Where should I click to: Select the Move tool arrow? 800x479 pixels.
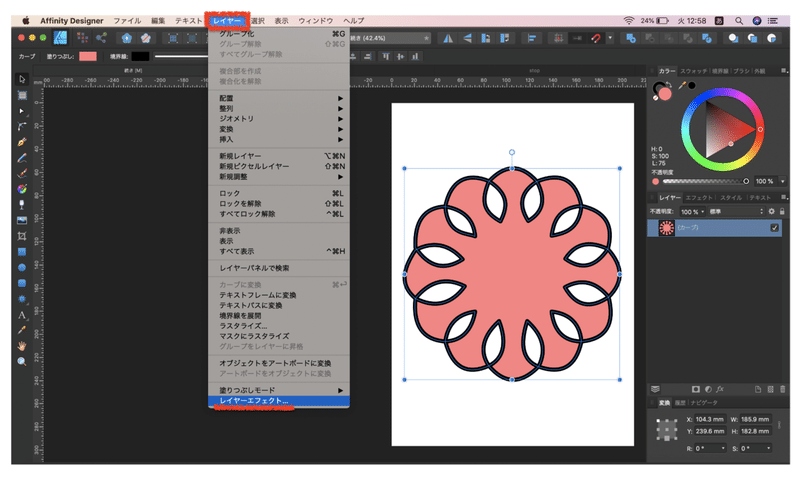coord(21,80)
